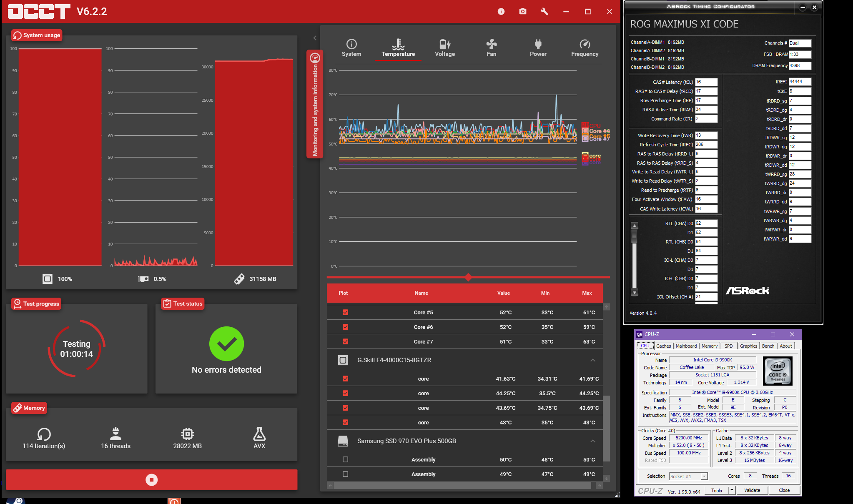Click sensor table horizontal scrollbar
Viewport: 853px width, 504px height.
tap(462, 486)
